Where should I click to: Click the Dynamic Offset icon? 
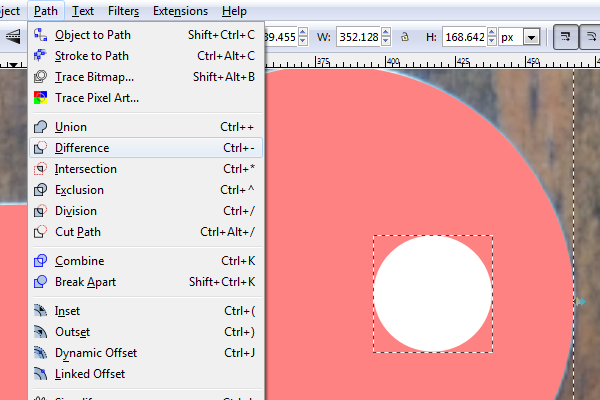point(40,353)
